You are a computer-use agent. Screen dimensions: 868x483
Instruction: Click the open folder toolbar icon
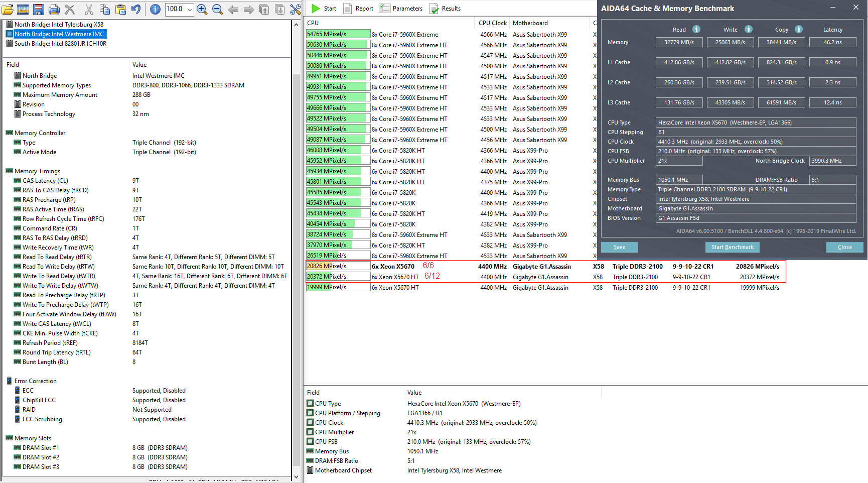point(8,9)
